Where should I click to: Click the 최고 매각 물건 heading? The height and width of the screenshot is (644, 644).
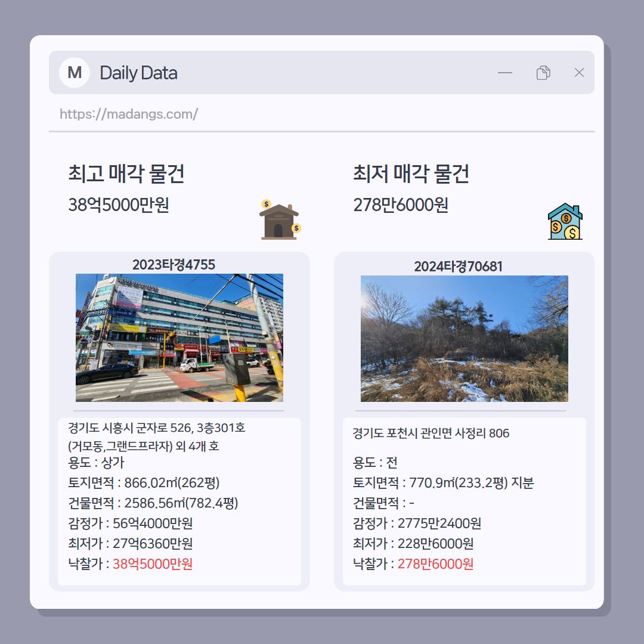pyautogui.click(x=126, y=174)
